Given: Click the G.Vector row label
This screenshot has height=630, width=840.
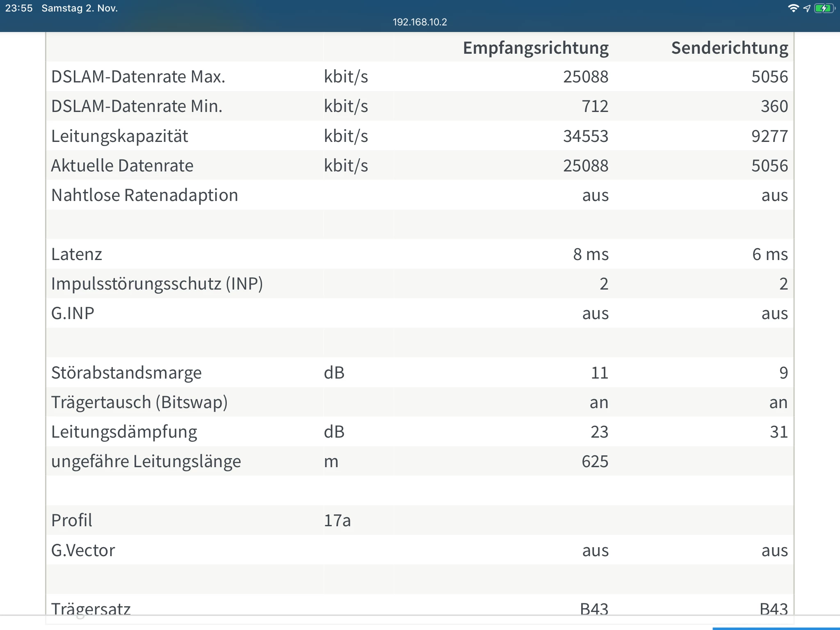Looking at the screenshot, I should 83,550.
